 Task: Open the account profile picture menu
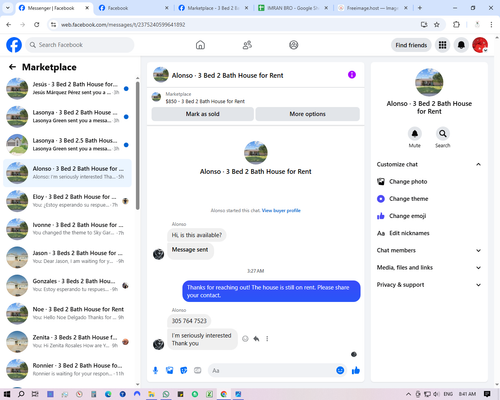point(480,45)
